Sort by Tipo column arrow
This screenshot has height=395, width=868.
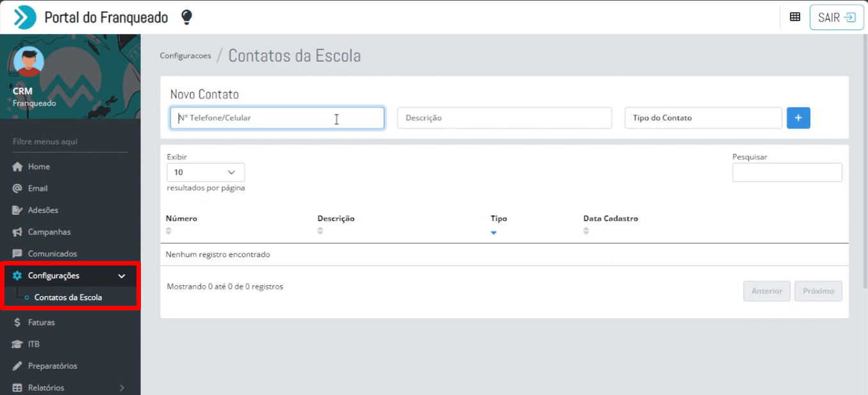494,232
